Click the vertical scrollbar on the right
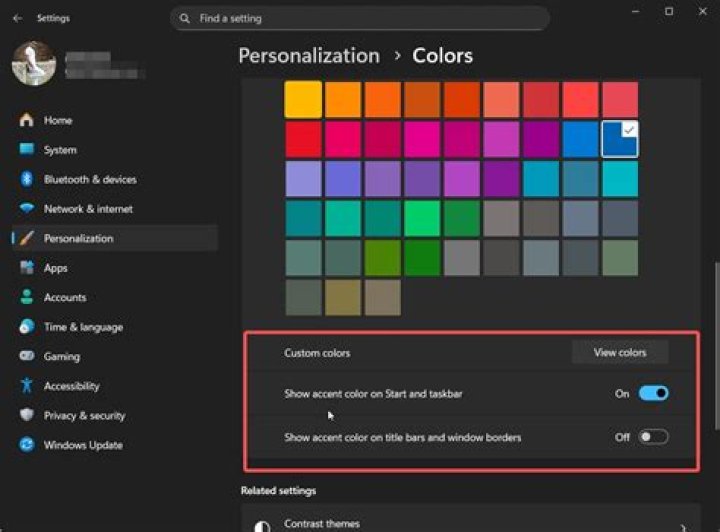 point(717,346)
